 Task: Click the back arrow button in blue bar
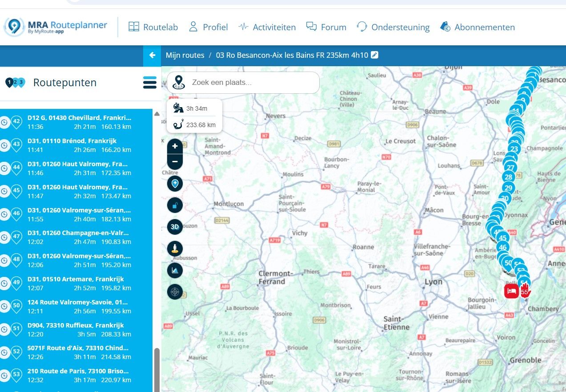152,56
